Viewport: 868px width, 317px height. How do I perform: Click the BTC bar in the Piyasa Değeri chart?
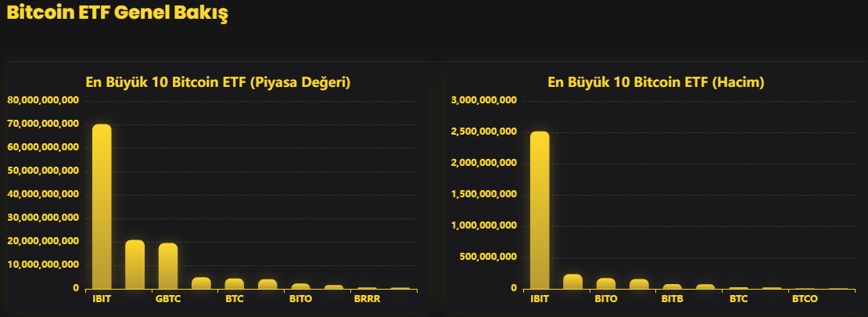pos(235,283)
